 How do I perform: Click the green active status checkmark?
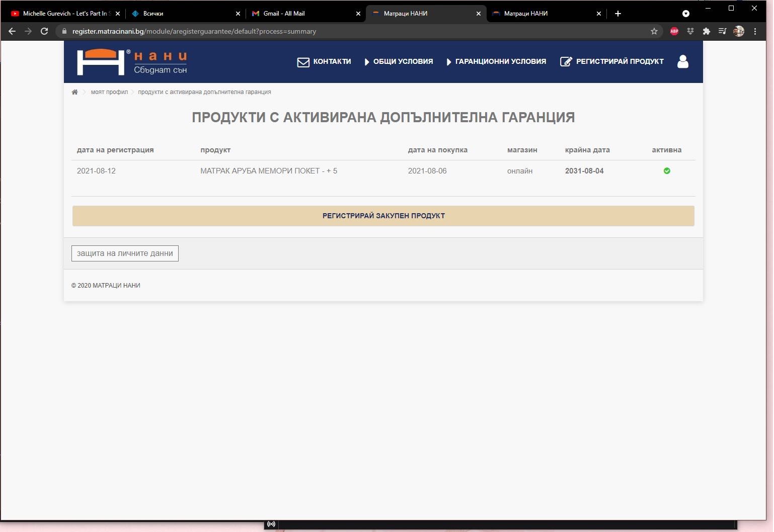coord(667,171)
